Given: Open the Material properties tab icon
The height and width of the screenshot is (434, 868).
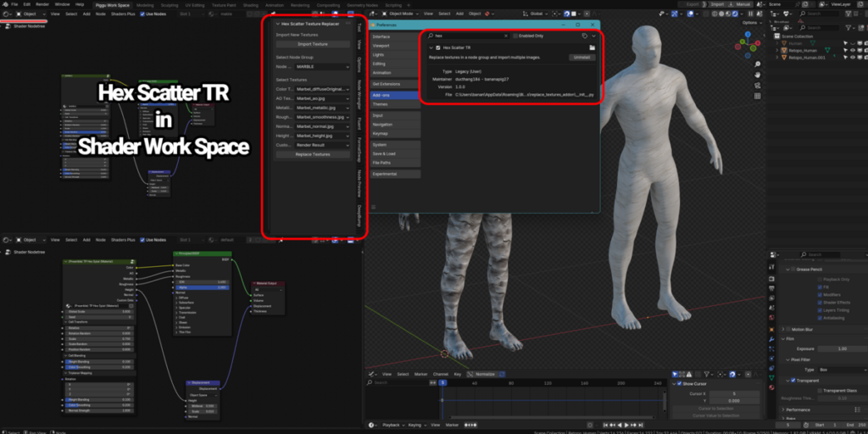Looking at the screenshot, I should coord(771,387).
